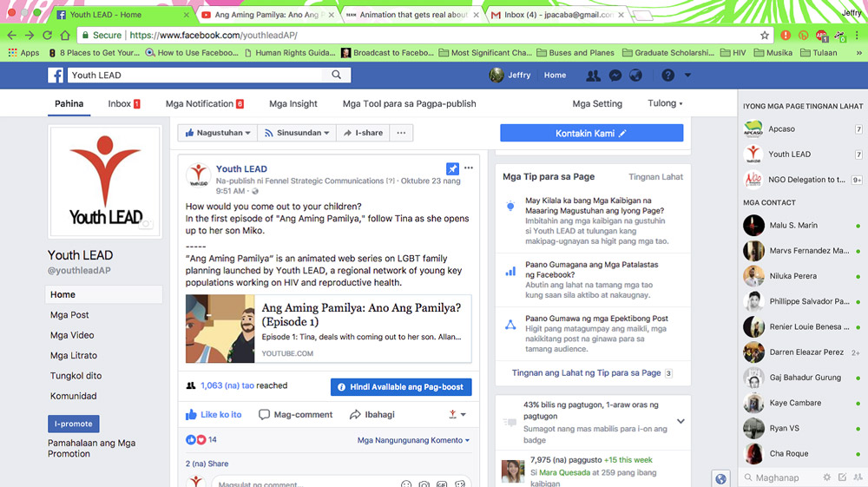Bookmark the page with the star icon
The width and height of the screenshot is (868, 487).
pyautogui.click(x=765, y=36)
